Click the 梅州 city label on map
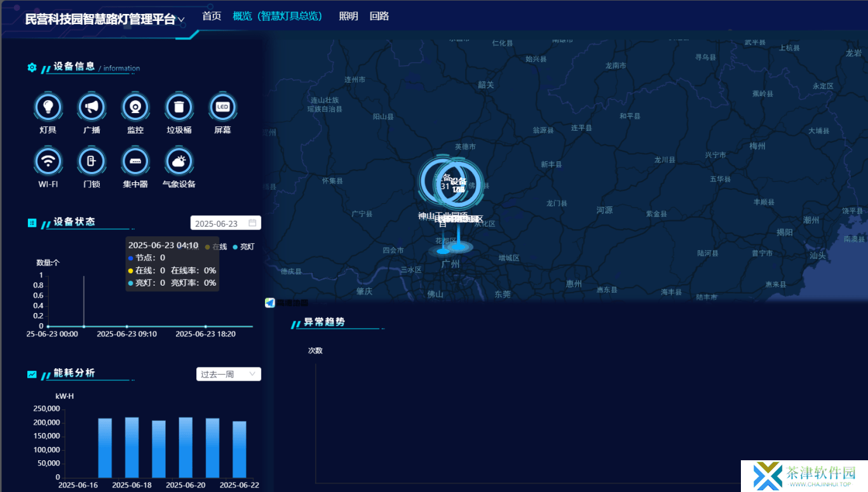868x492 pixels. pyautogui.click(x=757, y=146)
